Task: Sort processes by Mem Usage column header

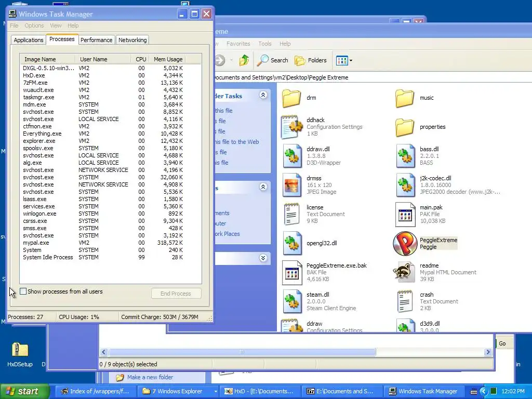Action: coord(168,59)
